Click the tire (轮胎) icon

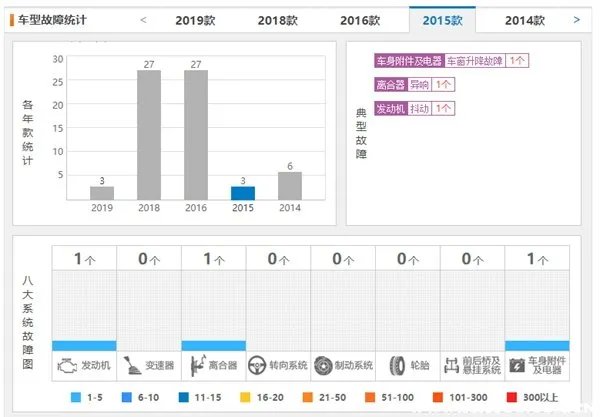(395, 365)
